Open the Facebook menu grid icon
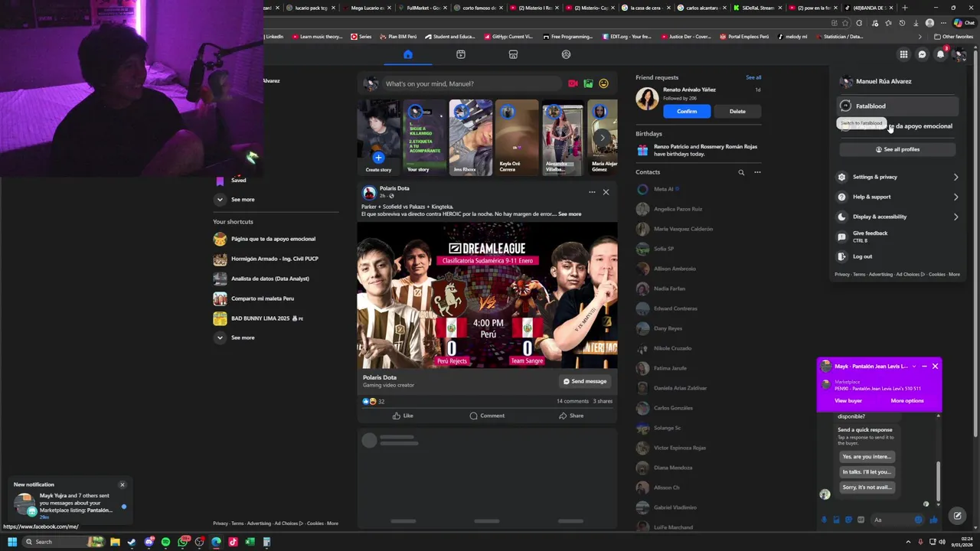Viewport: 980px width, 551px height. tap(903, 54)
